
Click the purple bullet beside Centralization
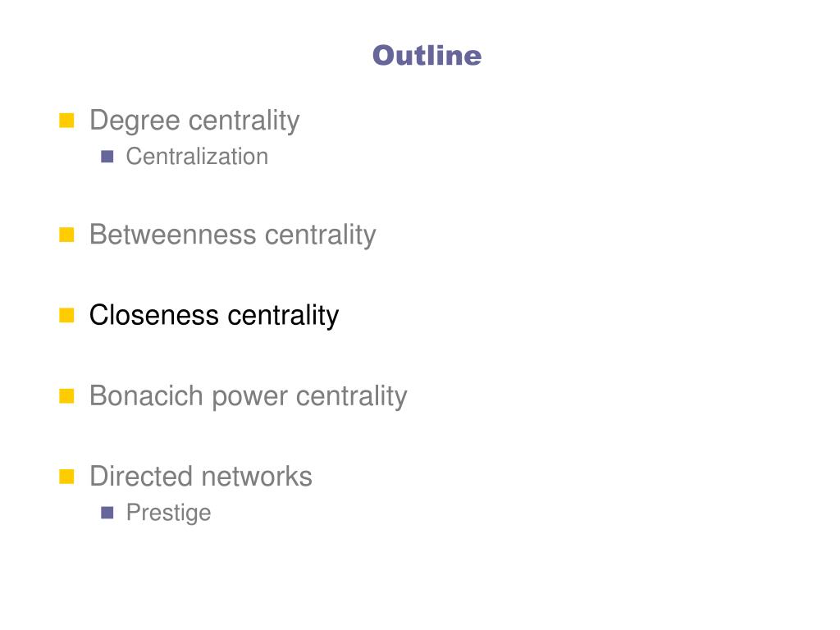107,157
